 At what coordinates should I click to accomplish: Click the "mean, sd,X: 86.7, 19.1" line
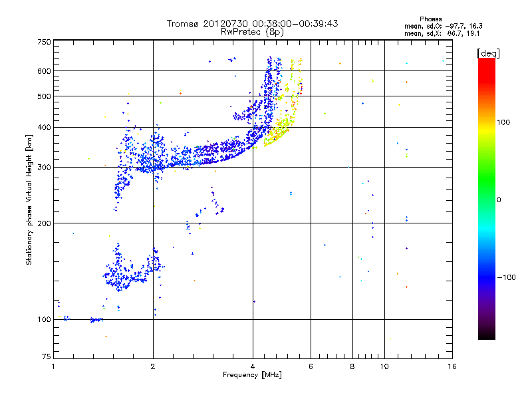442,33
